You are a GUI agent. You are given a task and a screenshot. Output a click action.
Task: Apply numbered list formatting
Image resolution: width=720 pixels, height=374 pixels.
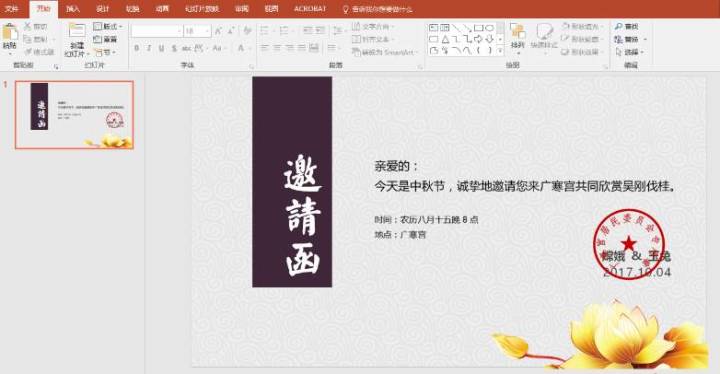click(284, 31)
